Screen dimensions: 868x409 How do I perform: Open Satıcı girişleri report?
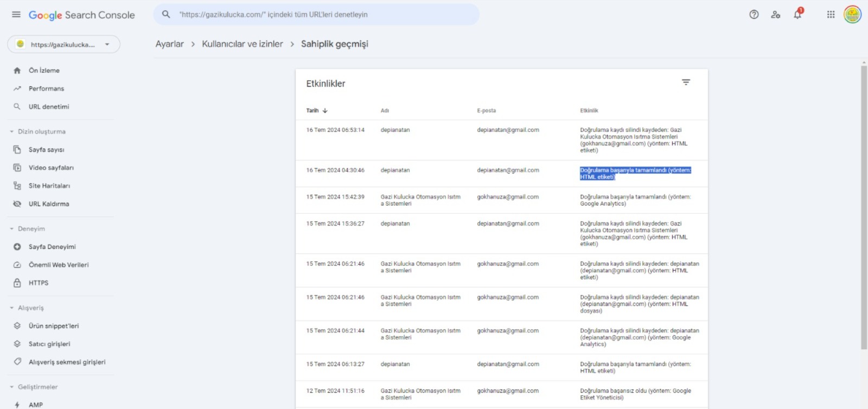(x=49, y=344)
